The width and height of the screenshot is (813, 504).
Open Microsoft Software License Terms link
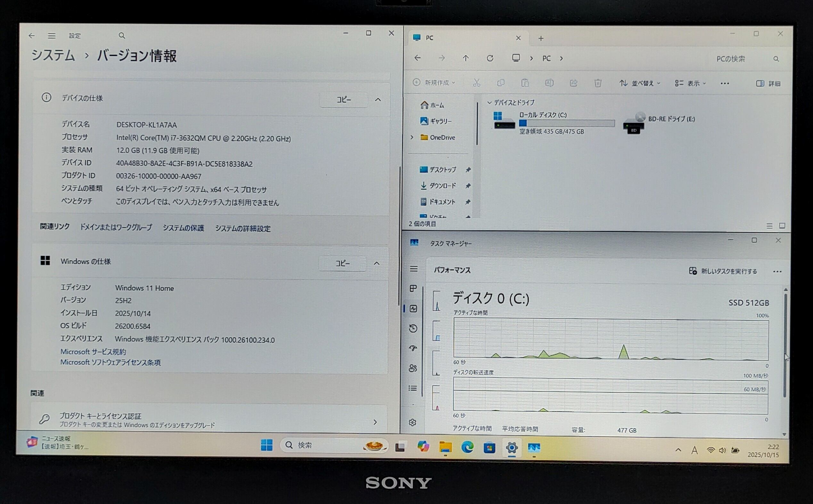click(111, 362)
